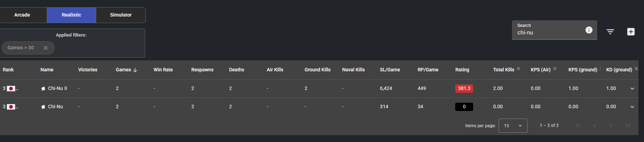The width and height of the screenshot is (644, 142).
Task: Select the Realistic mode tab
Action: [72, 15]
